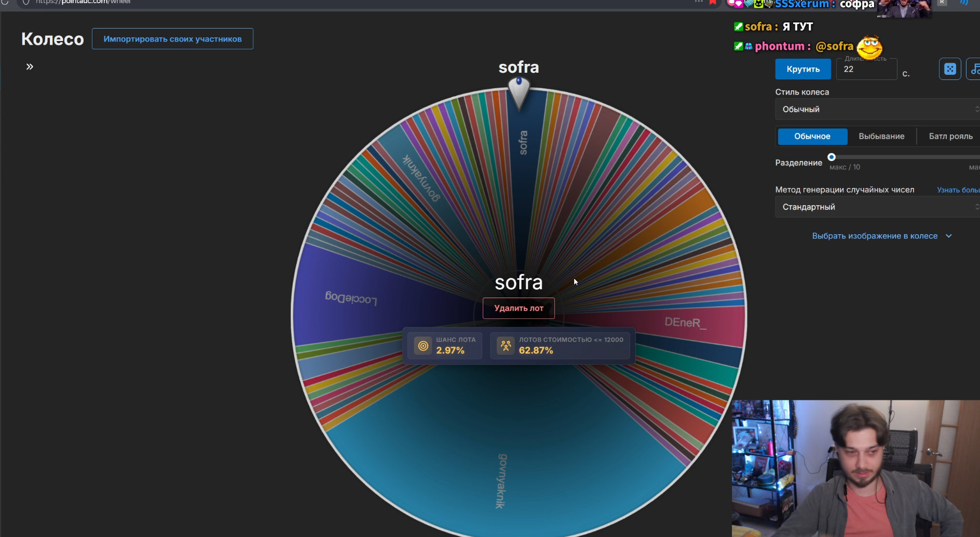Click the 62.87% lots percentage value
The image size is (980, 537).
(x=536, y=351)
